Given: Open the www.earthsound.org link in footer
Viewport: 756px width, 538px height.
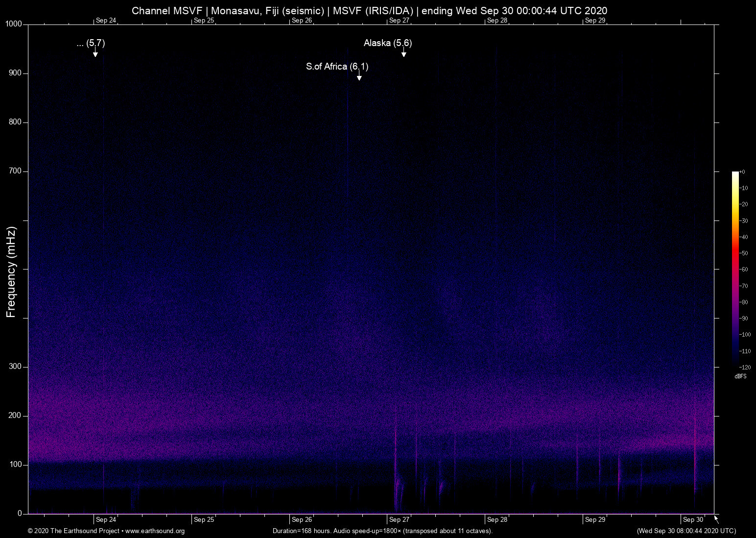Looking at the screenshot, I should click(155, 531).
